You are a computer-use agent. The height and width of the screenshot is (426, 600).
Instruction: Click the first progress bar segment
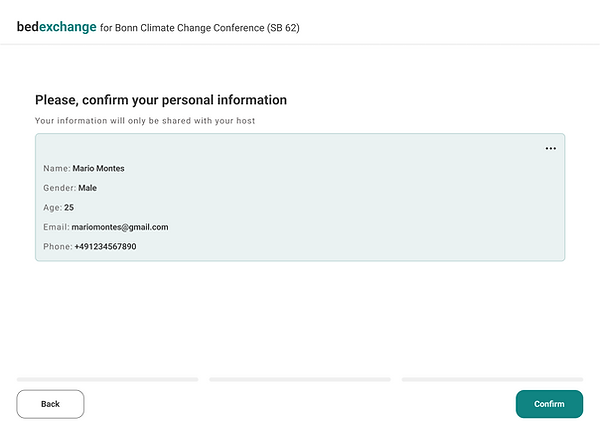(107, 379)
